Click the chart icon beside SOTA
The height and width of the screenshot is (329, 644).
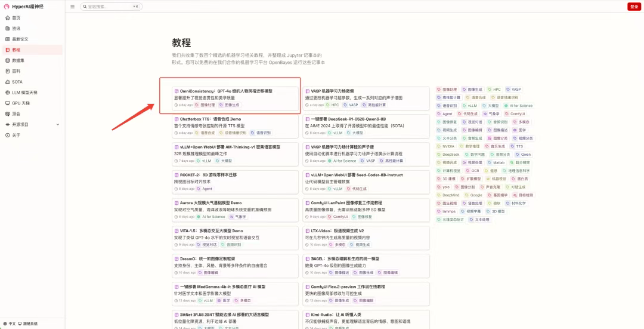tap(7, 82)
